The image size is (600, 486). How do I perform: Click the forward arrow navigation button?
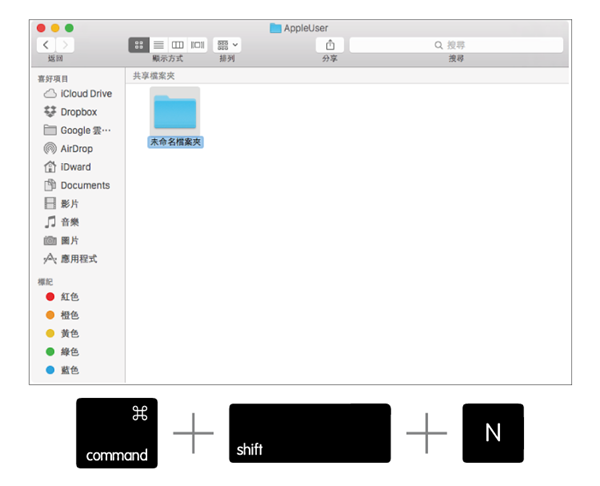coord(65,45)
